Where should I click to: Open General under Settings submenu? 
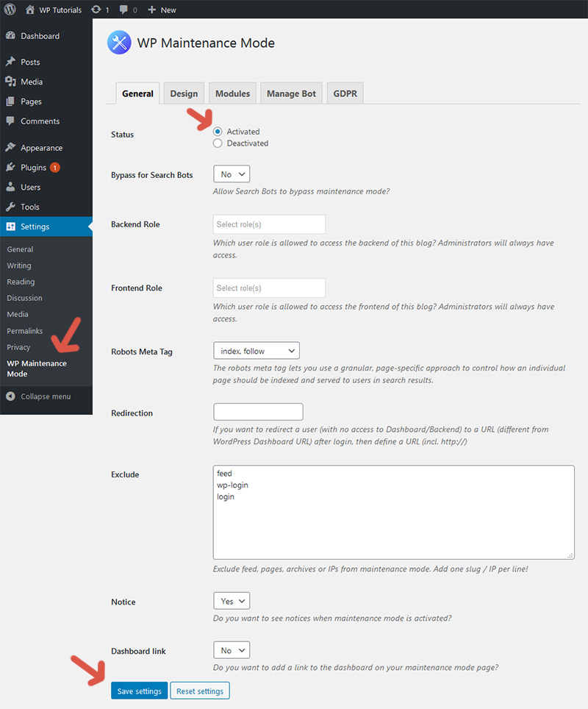click(20, 249)
